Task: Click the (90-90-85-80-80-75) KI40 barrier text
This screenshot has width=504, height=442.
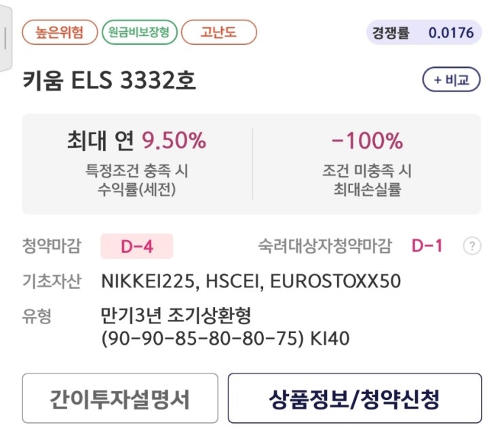Action: tap(225, 338)
